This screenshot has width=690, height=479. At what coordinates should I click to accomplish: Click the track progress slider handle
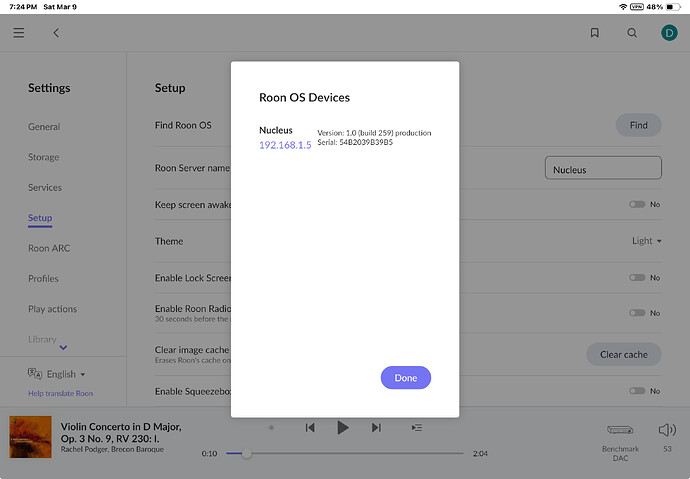tap(246, 453)
